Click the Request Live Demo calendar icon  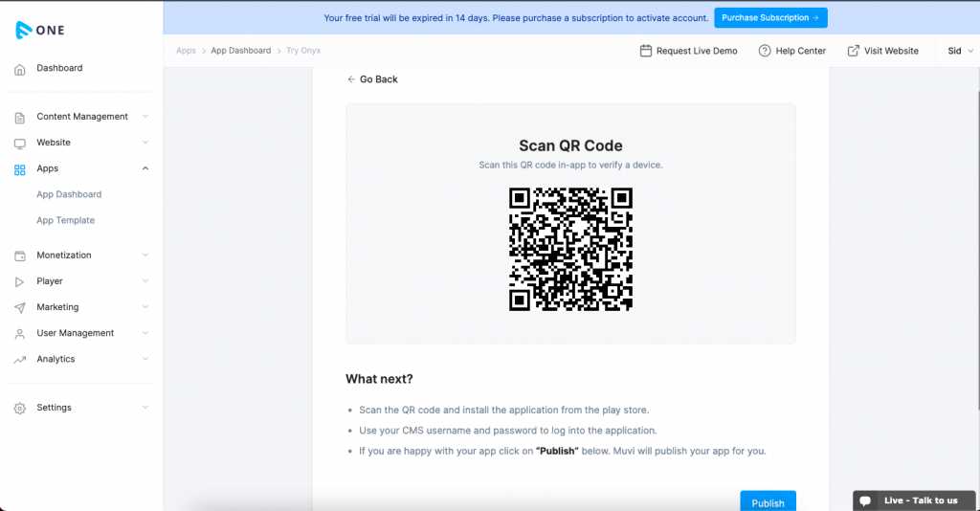coord(646,51)
